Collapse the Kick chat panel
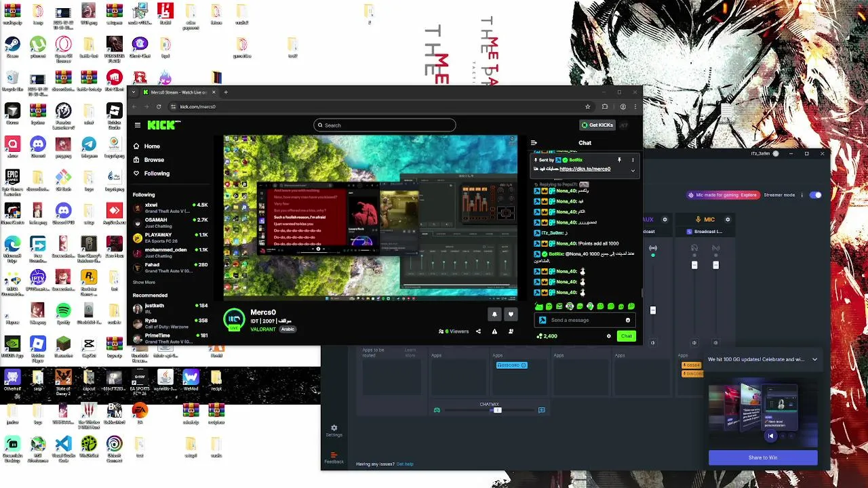The width and height of the screenshot is (868, 488). (534, 143)
